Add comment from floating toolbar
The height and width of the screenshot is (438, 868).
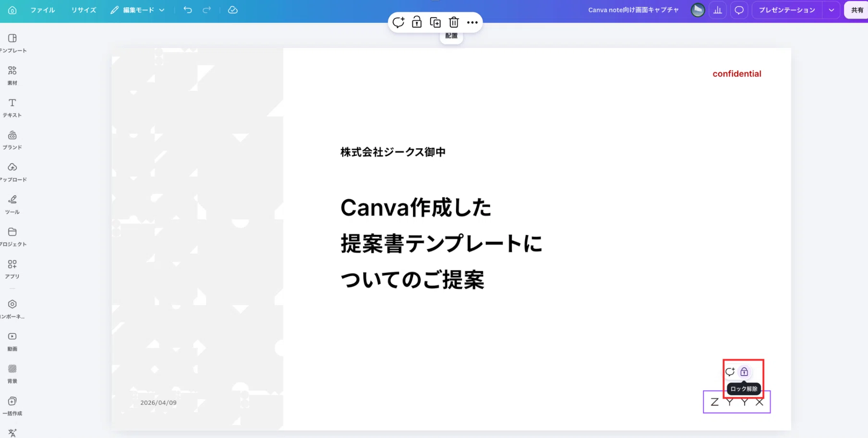(x=398, y=23)
